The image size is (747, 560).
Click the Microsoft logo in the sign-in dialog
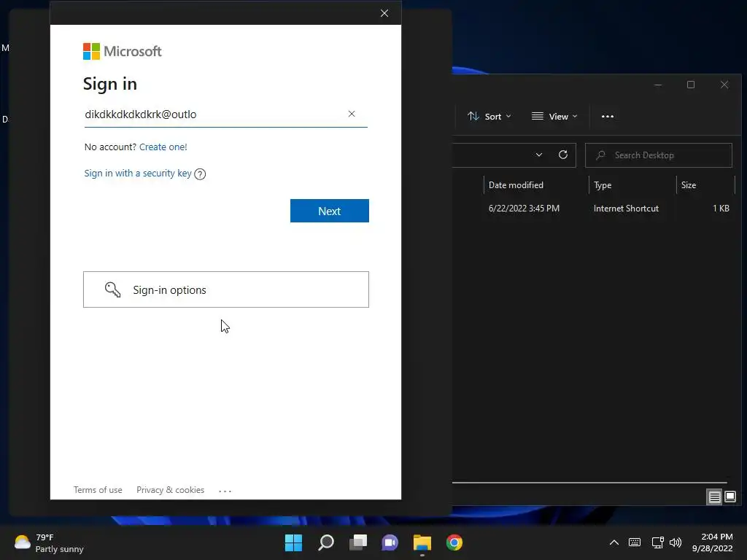[x=123, y=52]
